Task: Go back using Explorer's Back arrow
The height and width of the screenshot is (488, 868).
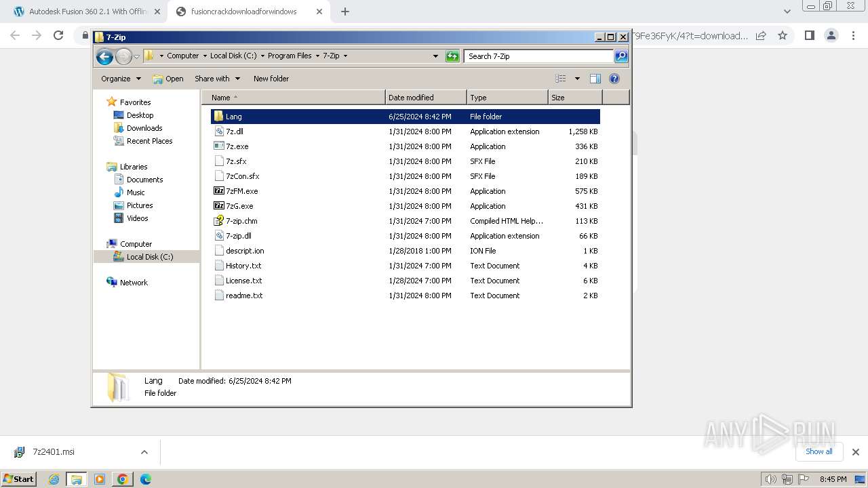Action: tap(104, 56)
